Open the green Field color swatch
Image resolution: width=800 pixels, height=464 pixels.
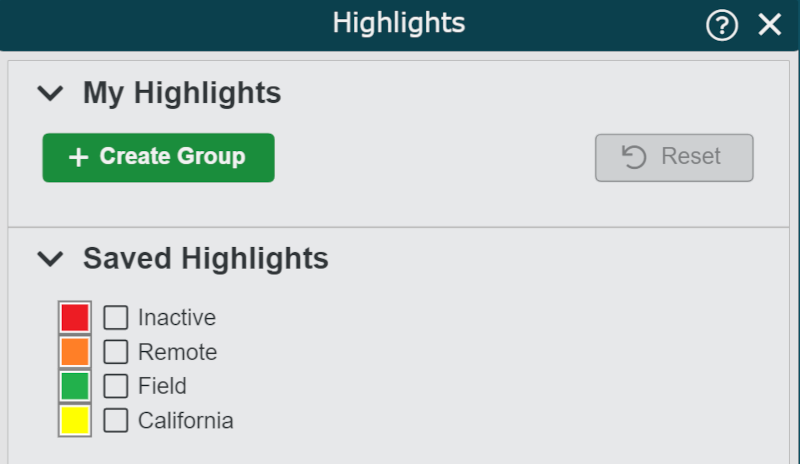pos(75,386)
